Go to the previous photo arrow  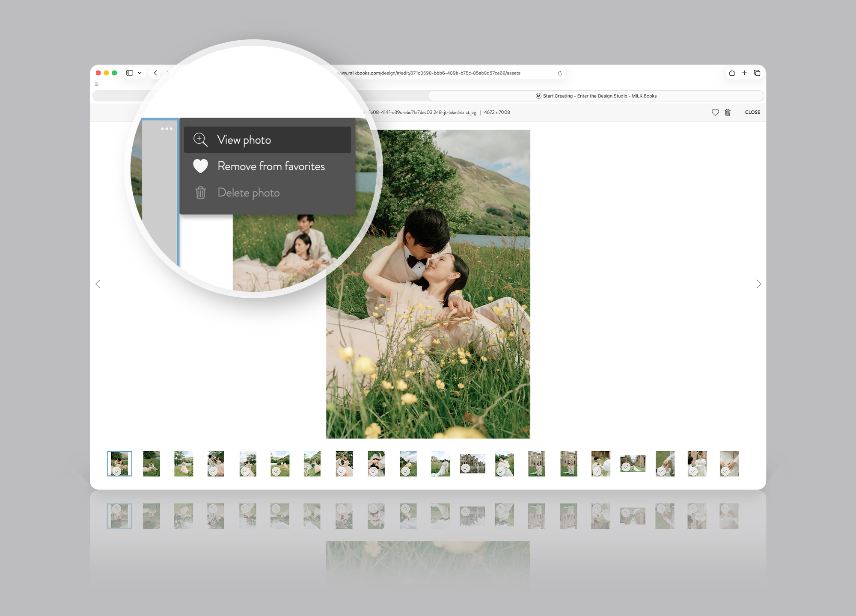pos(98,284)
